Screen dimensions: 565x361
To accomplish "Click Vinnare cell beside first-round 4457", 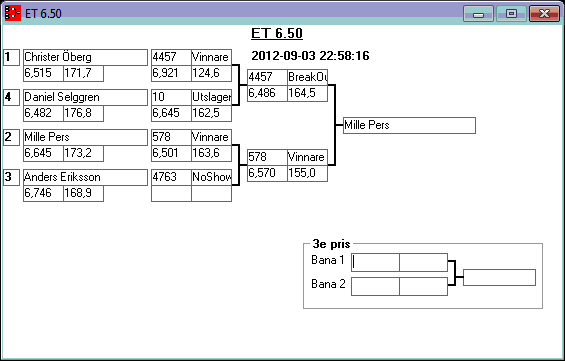I will [212, 57].
